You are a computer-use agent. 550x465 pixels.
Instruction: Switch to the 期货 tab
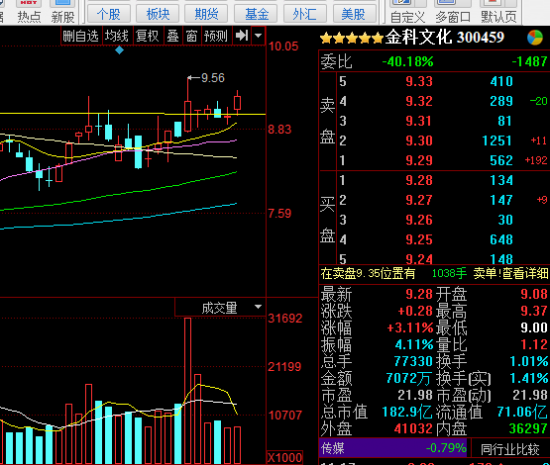[206, 14]
